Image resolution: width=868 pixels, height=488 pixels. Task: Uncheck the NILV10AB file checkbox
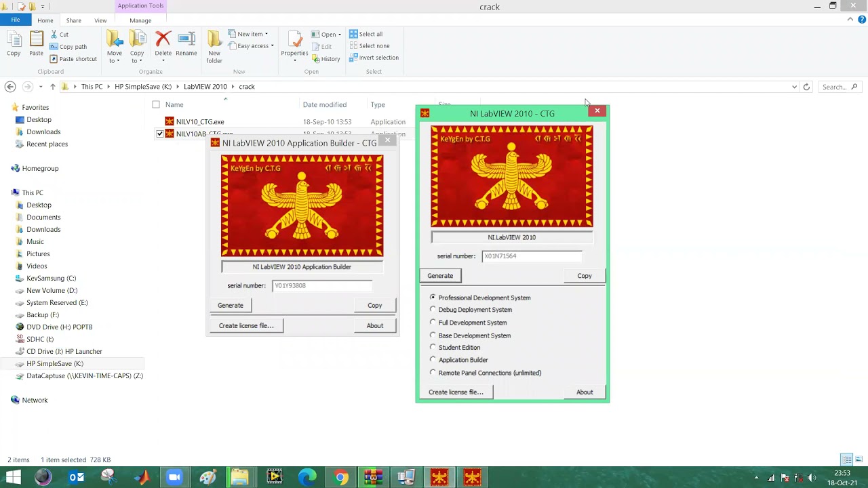[x=160, y=134]
